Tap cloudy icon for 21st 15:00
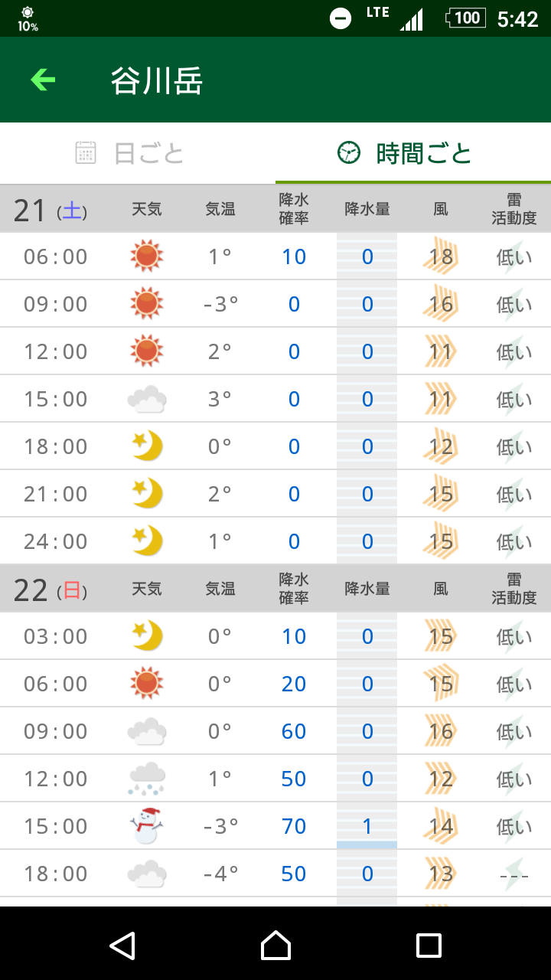551x980 pixels. [146, 399]
